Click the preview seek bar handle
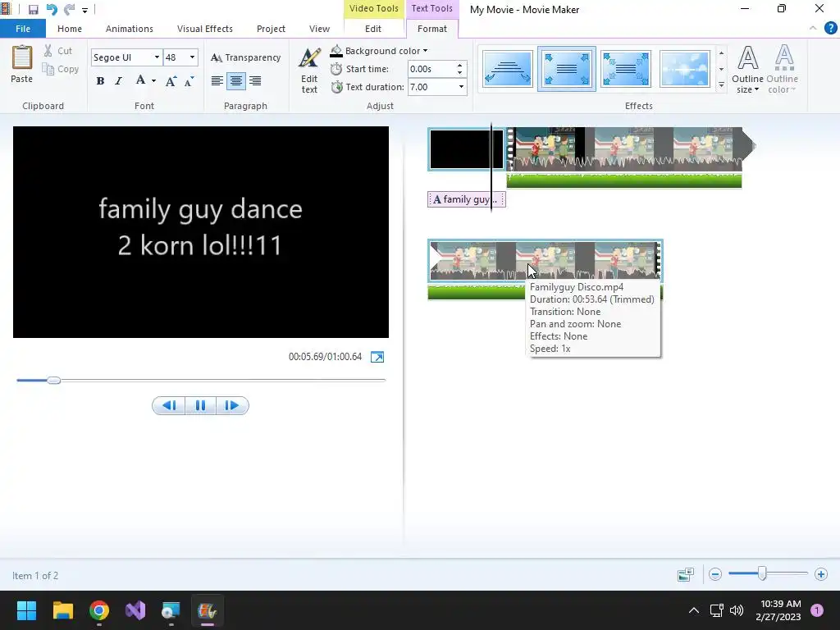The image size is (840, 630). pyautogui.click(x=53, y=381)
